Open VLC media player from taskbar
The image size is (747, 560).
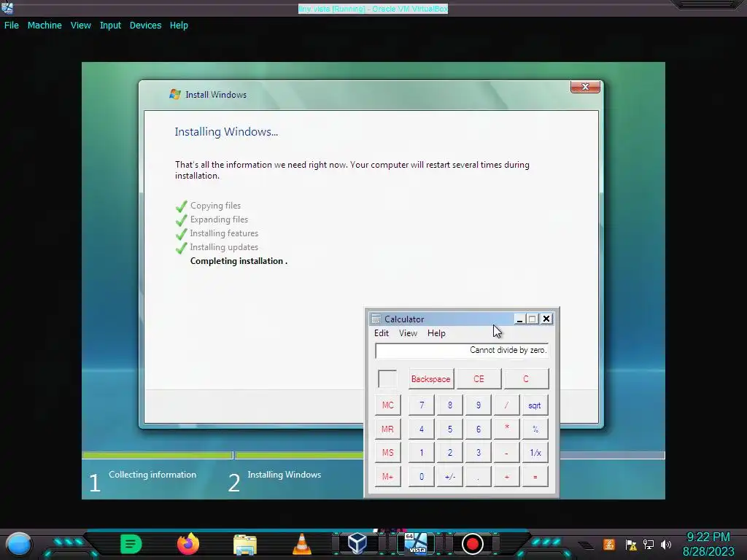click(x=301, y=544)
